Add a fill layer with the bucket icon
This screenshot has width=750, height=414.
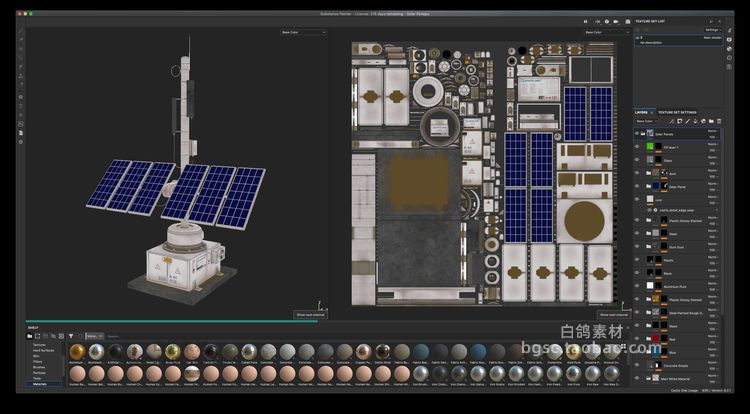(695, 121)
